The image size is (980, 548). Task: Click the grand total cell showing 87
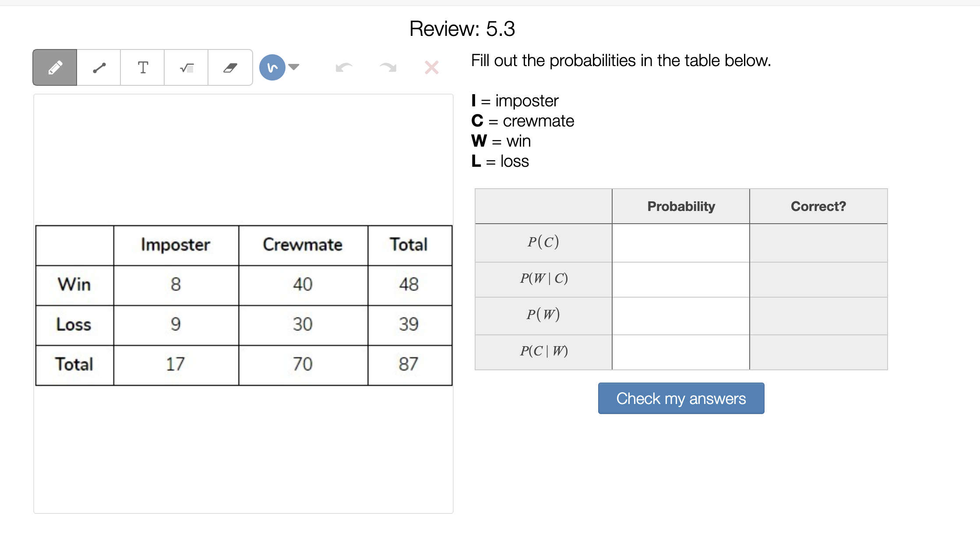click(409, 365)
